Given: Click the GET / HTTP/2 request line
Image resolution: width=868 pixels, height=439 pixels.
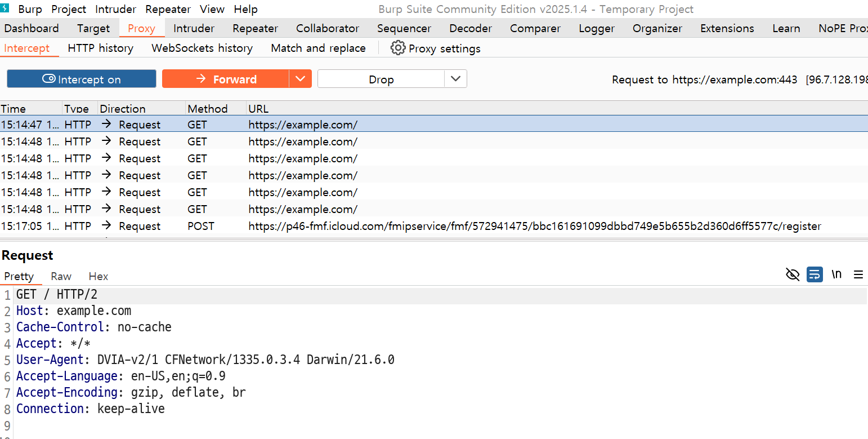Looking at the screenshot, I should tap(57, 294).
